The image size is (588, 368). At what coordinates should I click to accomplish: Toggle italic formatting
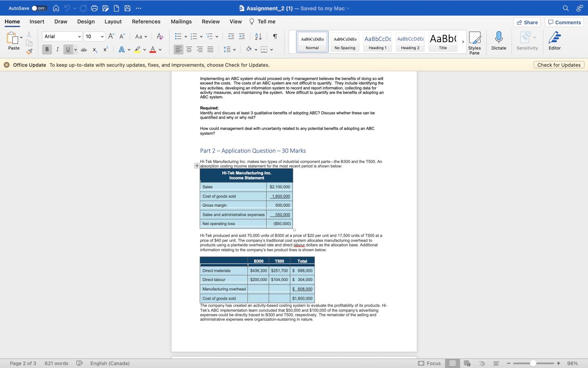coord(57,49)
